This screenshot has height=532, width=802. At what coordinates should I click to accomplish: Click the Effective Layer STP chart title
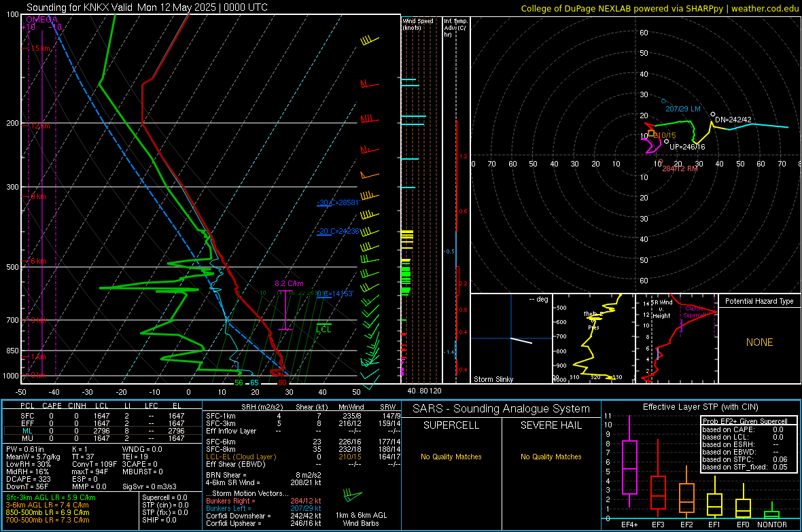coord(700,407)
